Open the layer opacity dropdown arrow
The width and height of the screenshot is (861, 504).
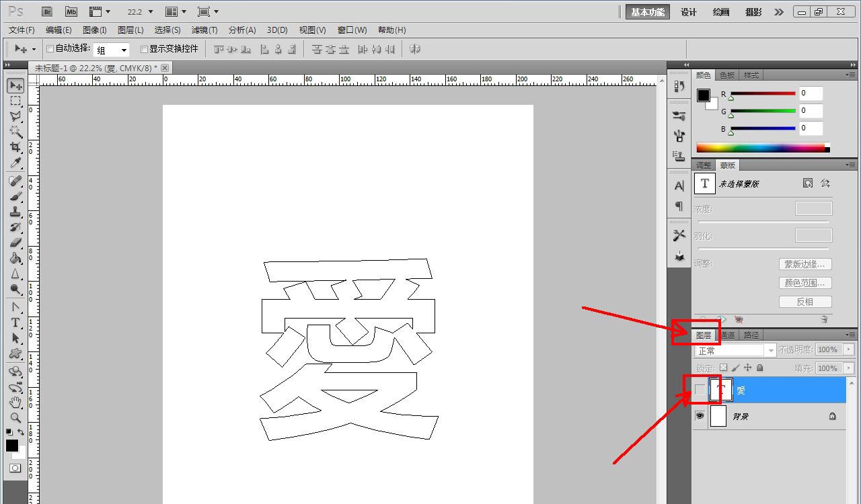tap(848, 349)
